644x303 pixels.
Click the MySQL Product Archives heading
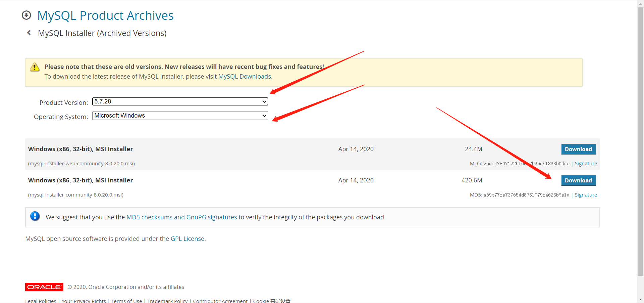[x=105, y=15]
